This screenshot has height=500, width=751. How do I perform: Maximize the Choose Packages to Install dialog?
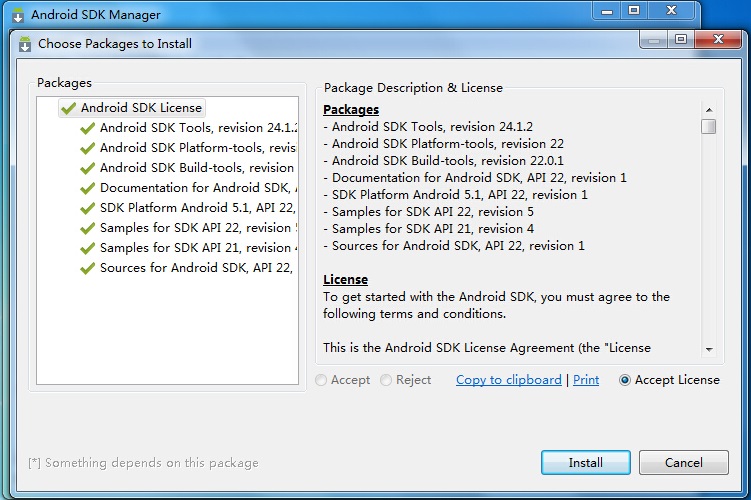pos(681,39)
